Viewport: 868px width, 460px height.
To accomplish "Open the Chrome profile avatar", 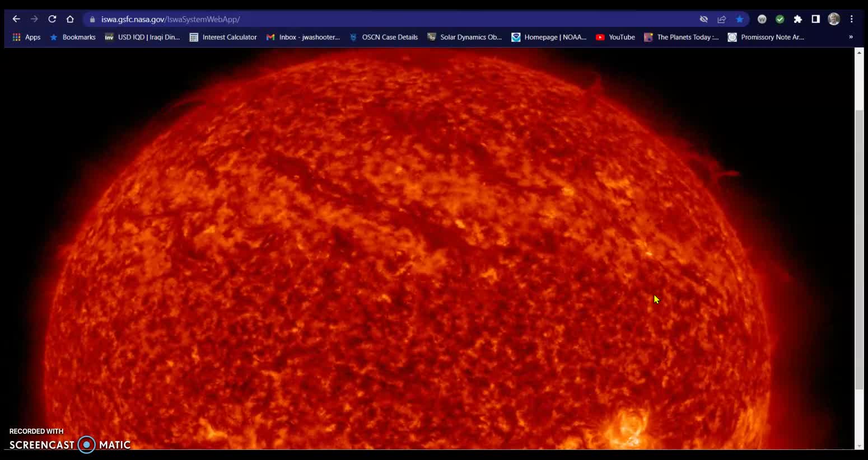I will click(834, 19).
